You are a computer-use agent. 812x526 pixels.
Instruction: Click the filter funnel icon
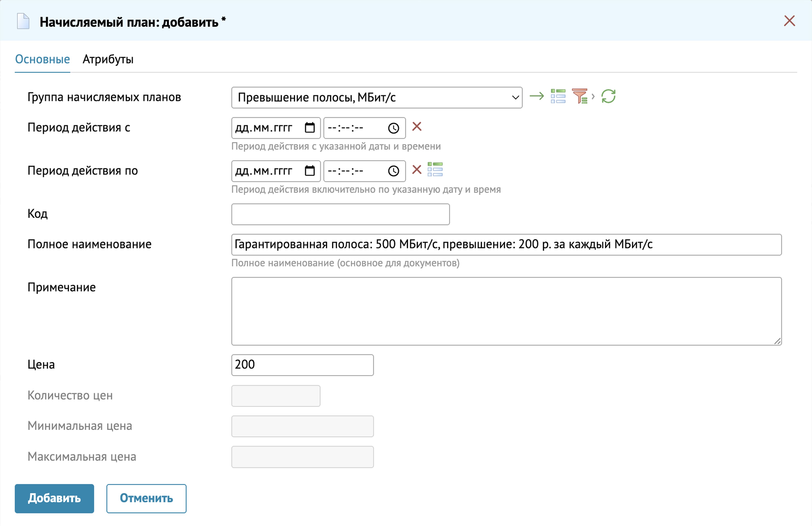tap(579, 97)
